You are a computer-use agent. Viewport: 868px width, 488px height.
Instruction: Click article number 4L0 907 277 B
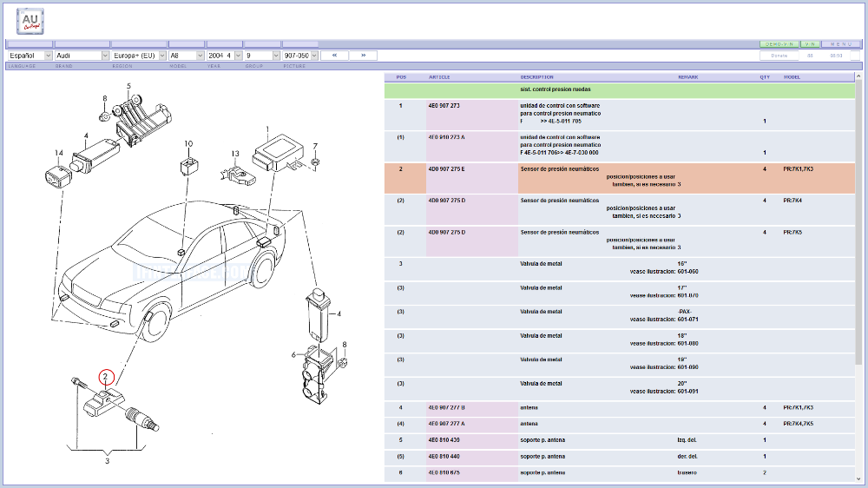[447, 408]
